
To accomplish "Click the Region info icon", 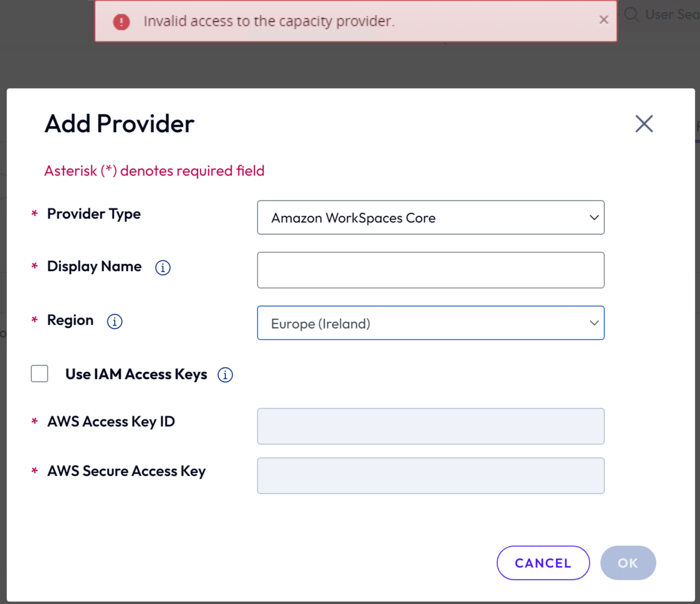I will tap(115, 321).
